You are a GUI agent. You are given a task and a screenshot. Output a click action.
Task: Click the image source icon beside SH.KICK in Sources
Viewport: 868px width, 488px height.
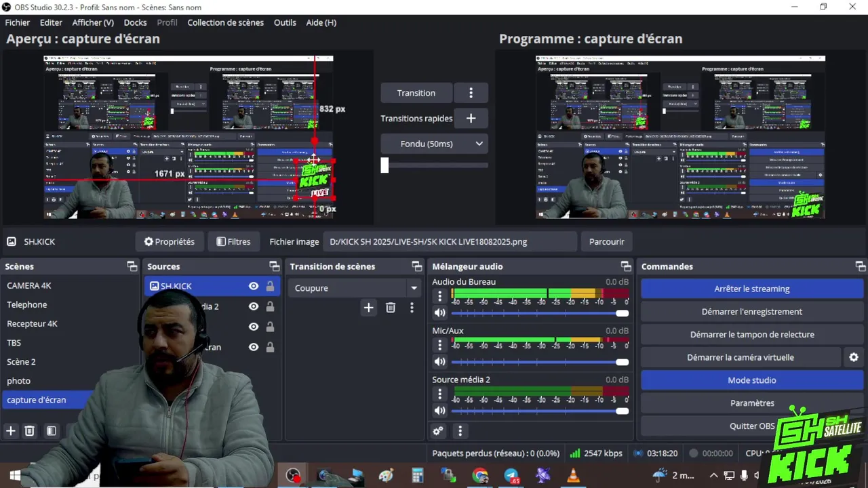[x=154, y=286]
